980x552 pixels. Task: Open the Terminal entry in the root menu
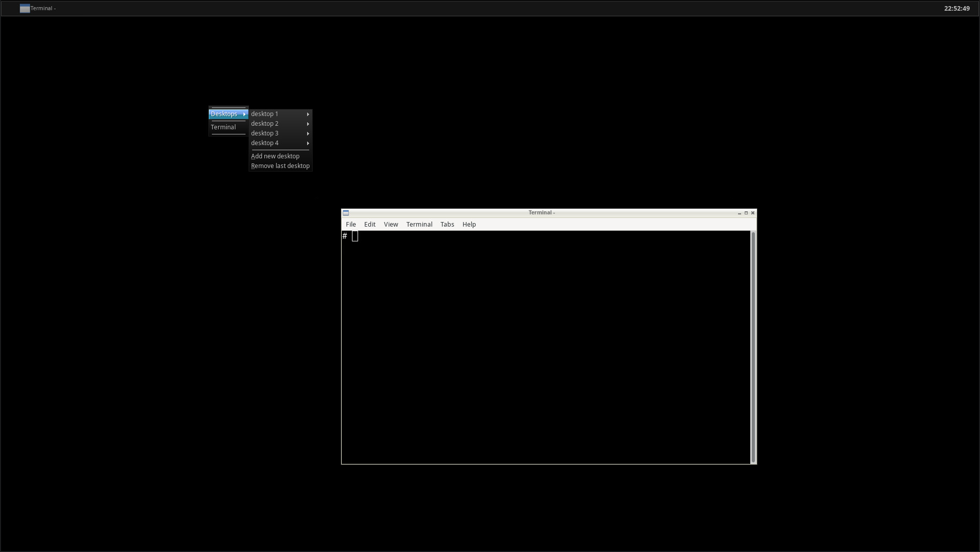coord(224,127)
